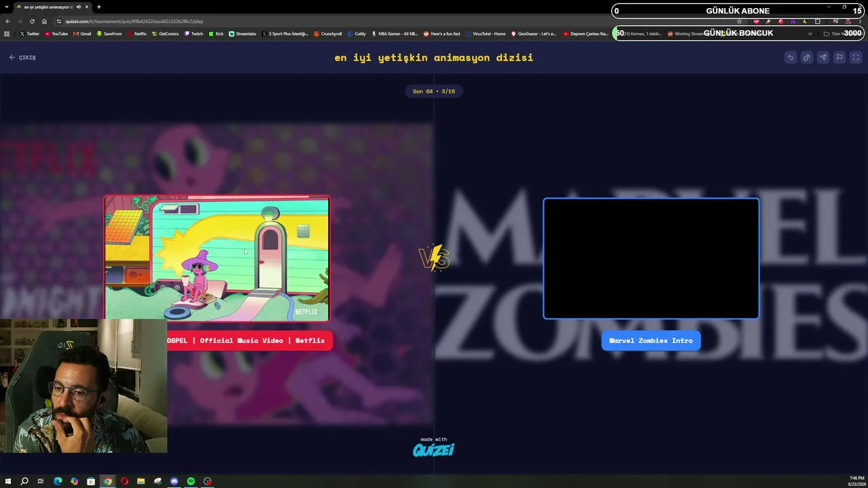Viewport: 868px width, 488px height.
Task: Click the flag report icon
Action: click(839, 58)
